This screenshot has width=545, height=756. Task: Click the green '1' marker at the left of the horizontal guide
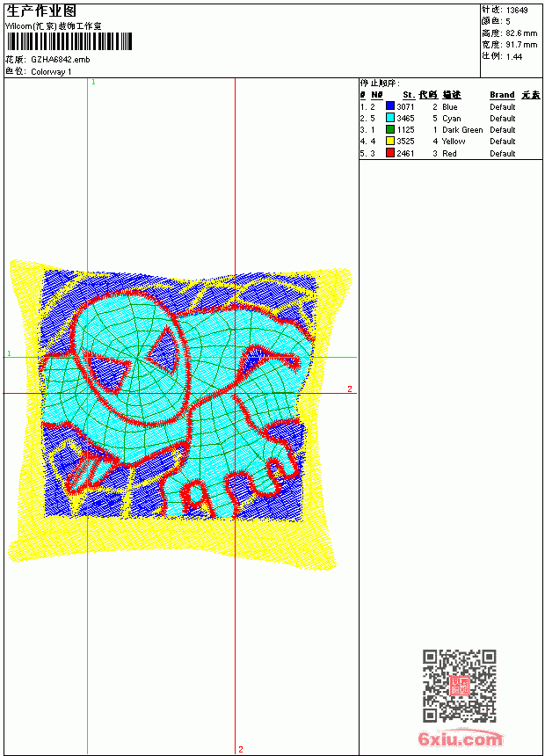[9, 353]
